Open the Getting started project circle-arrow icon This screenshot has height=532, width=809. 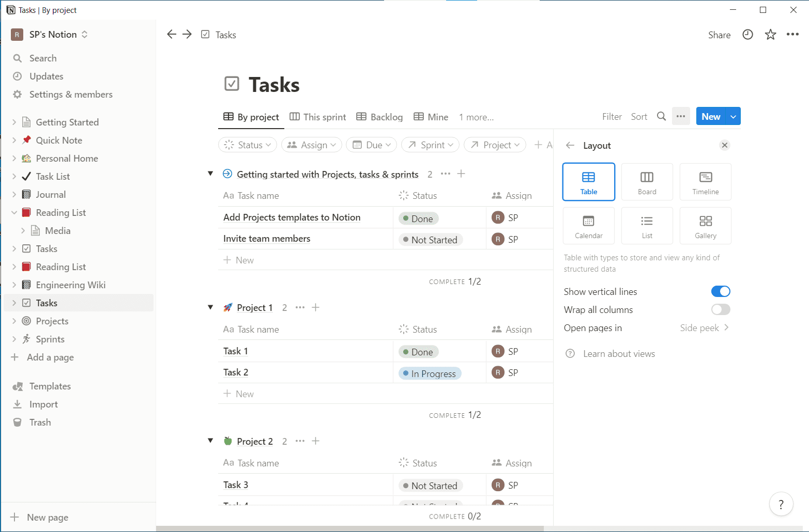coord(227,174)
